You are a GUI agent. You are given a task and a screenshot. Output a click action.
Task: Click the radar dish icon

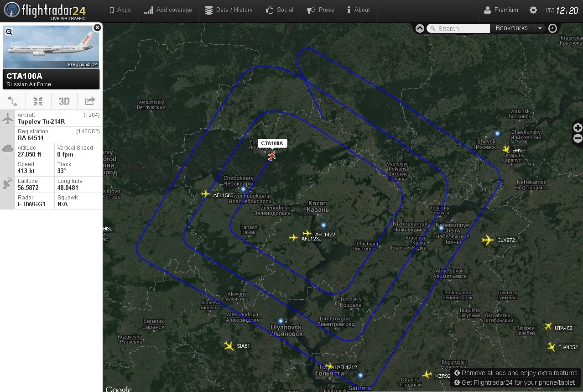coord(7,183)
